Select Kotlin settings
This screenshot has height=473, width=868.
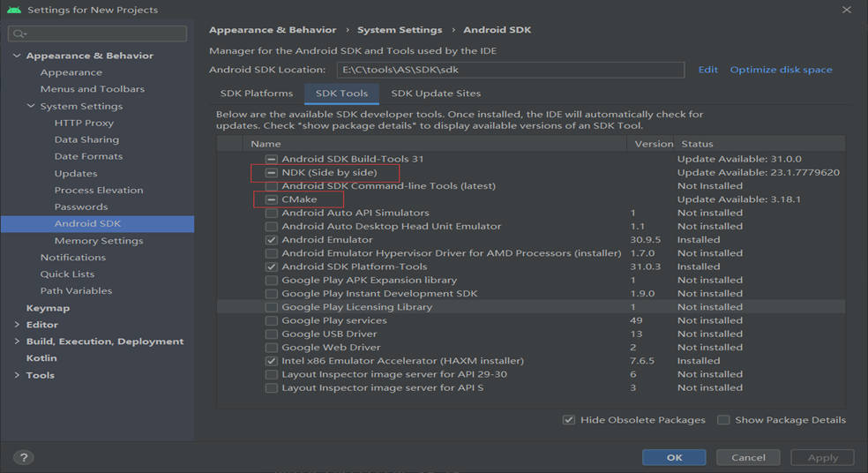[x=41, y=357]
